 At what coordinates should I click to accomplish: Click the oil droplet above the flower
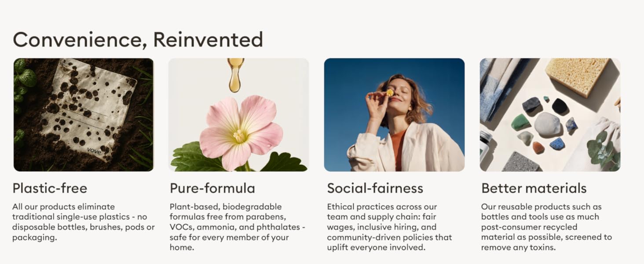pos(235,75)
